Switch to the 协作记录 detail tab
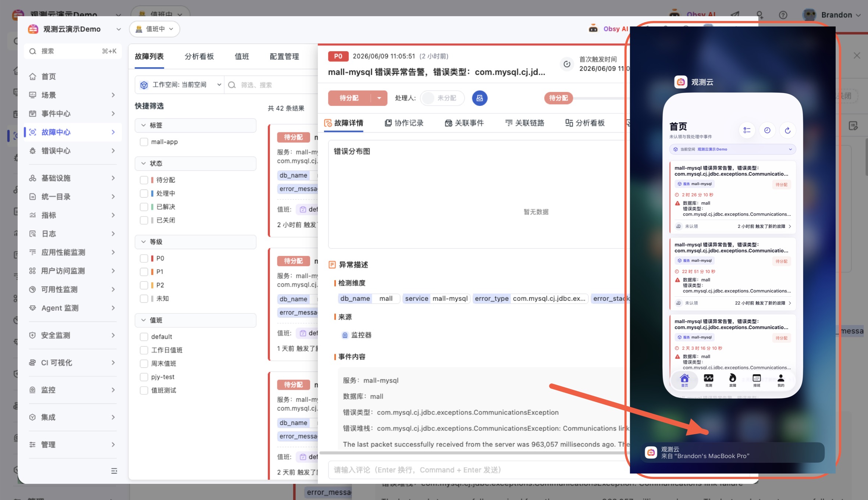 point(404,123)
